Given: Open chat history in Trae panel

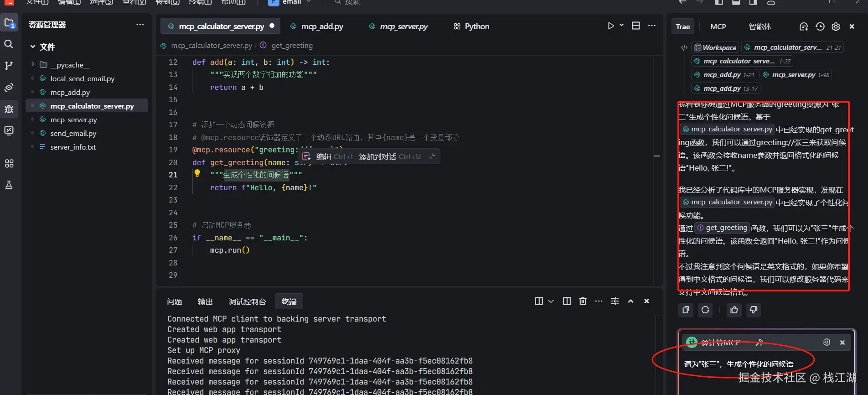Looking at the screenshot, I should pyautogui.click(x=820, y=26).
